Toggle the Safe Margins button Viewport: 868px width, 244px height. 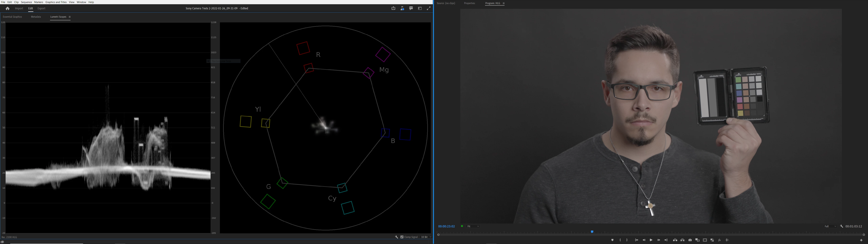point(705,240)
